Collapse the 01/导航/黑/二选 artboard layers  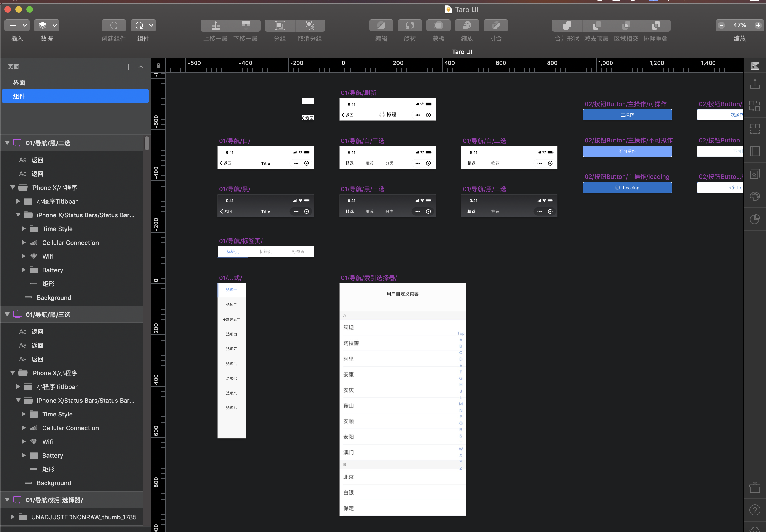pos(7,143)
